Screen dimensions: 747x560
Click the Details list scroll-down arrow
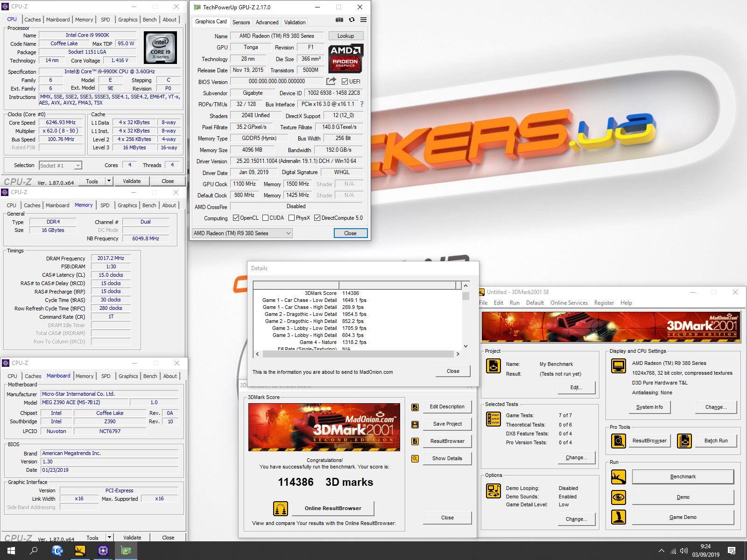pyautogui.click(x=465, y=346)
